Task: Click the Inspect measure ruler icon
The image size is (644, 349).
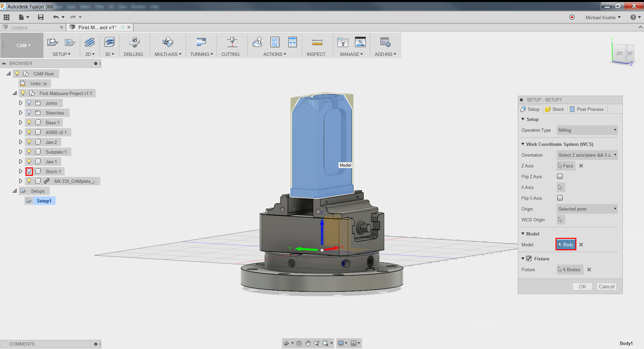Action: pyautogui.click(x=317, y=42)
